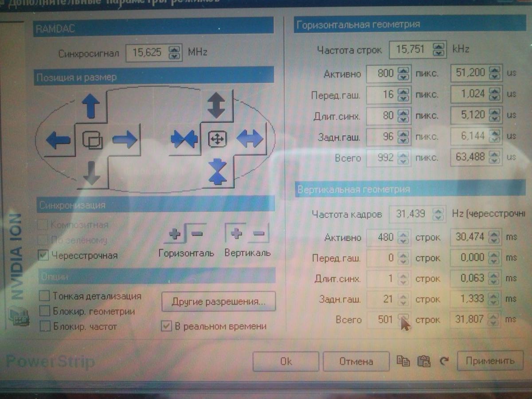Screen dimensions: 532x399
Task: Click the paste from clipboard icon
Action: click(424, 361)
